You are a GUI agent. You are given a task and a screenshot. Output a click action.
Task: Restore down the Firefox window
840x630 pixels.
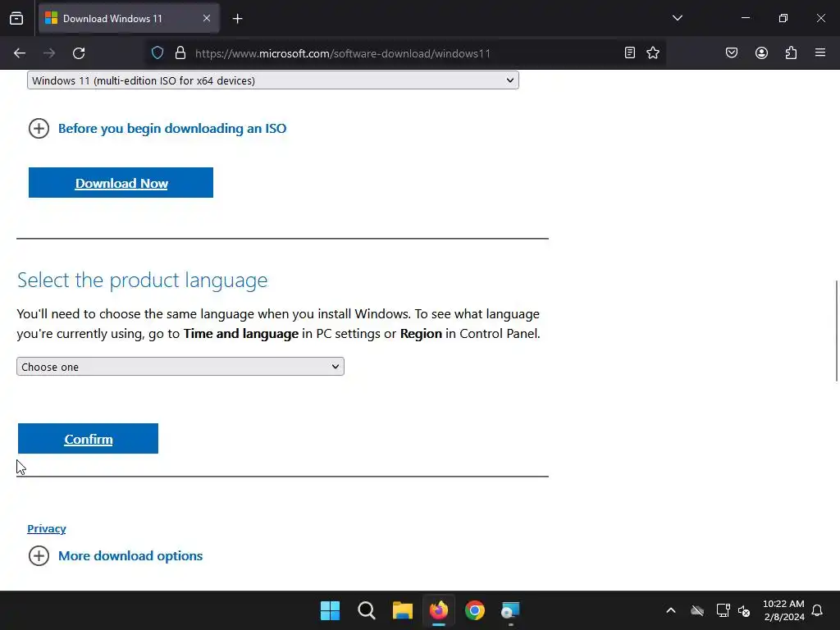coord(783,18)
